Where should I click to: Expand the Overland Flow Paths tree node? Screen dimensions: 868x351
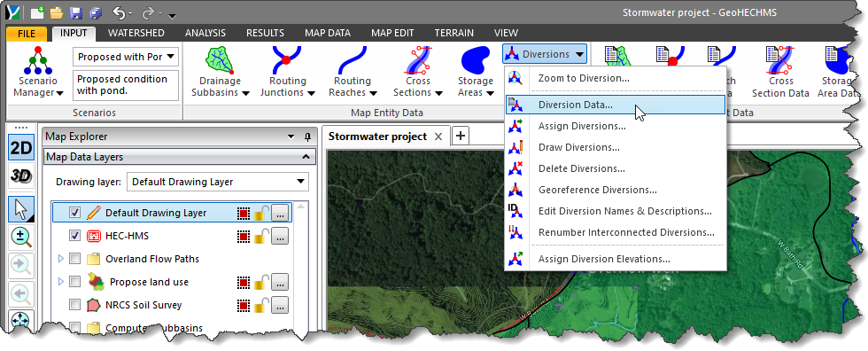coord(61,259)
